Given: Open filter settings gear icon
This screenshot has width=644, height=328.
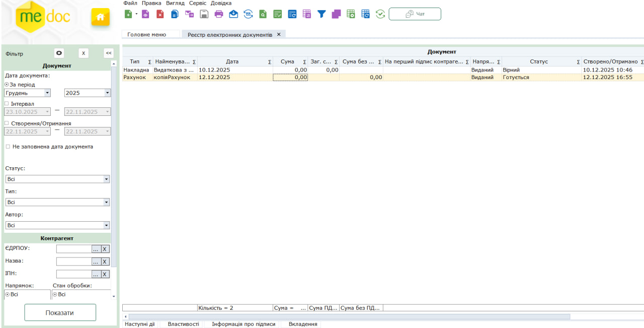Looking at the screenshot, I should click(x=59, y=53).
